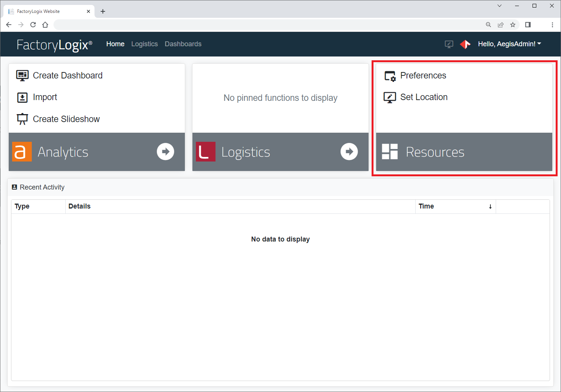Click the red Aegis logo near the greeting
The image size is (561, 392).
pyautogui.click(x=465, y=44)
